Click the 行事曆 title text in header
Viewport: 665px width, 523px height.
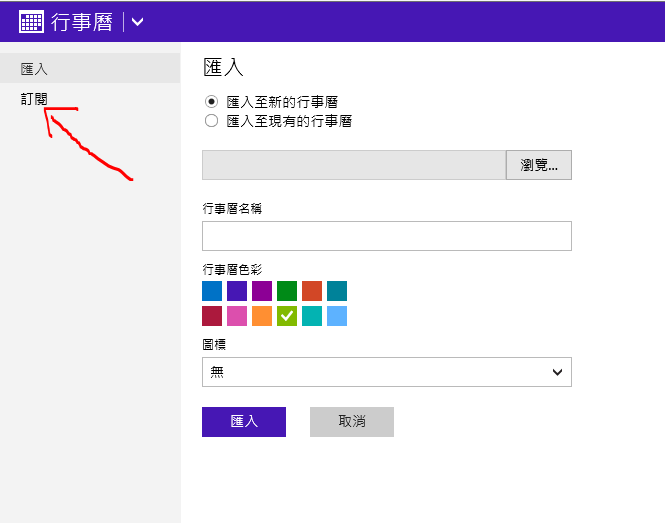pos(82,22)
